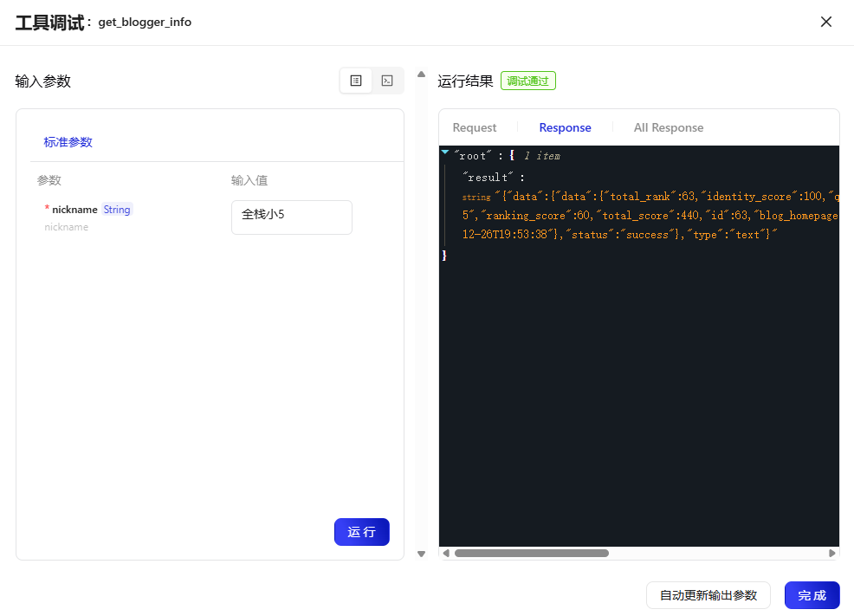Click the gray nickname description text
This screenshot has height=616, width=854.
[x=66, y=227]
